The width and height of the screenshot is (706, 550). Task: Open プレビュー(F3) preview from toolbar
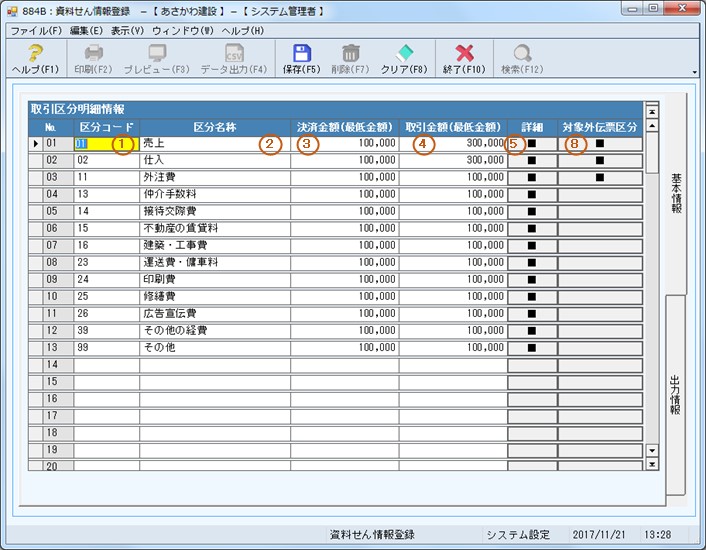tap(157, 54)
